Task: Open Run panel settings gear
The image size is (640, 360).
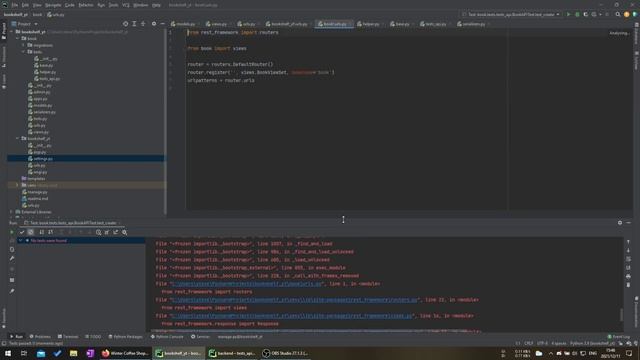Action: 620,222
